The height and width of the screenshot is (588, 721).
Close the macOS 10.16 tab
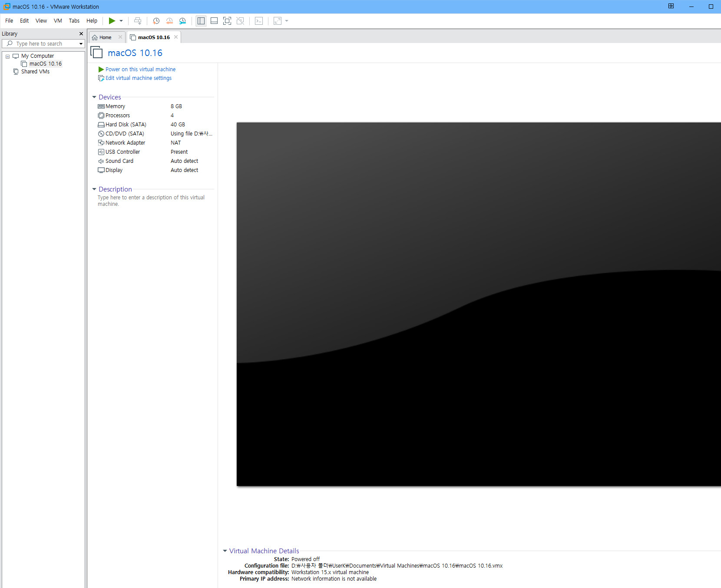click(176, 37)
